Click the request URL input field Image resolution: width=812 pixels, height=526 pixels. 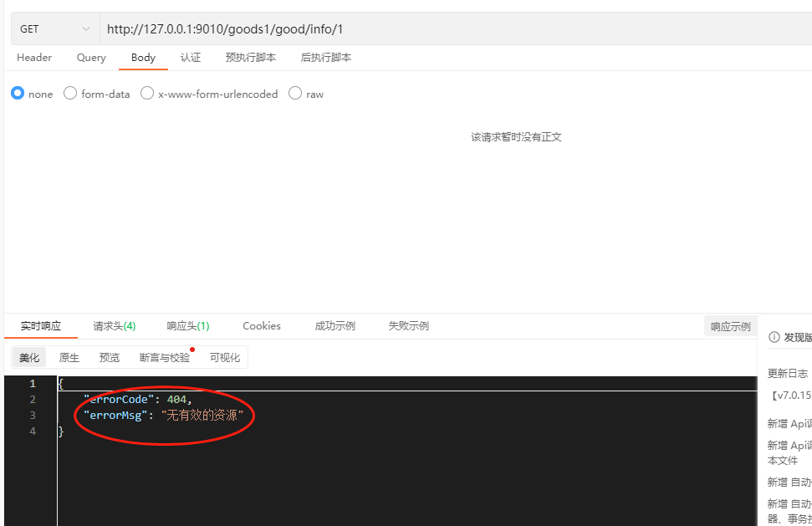click(452, 29)
